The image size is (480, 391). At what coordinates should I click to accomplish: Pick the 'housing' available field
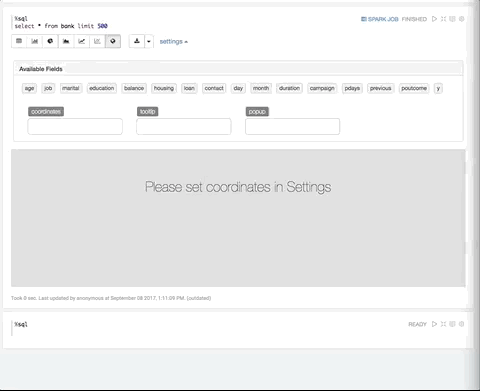tap(164, 88)
